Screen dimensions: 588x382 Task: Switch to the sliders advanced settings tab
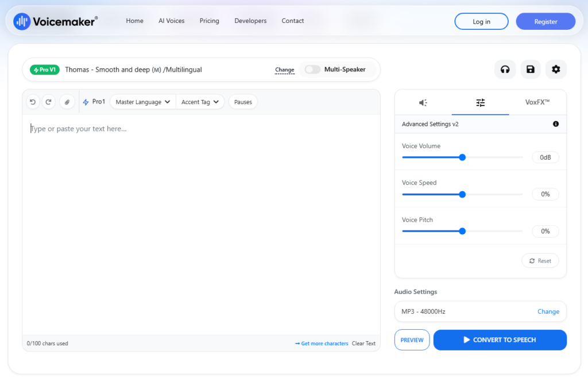tap(481, 102)
